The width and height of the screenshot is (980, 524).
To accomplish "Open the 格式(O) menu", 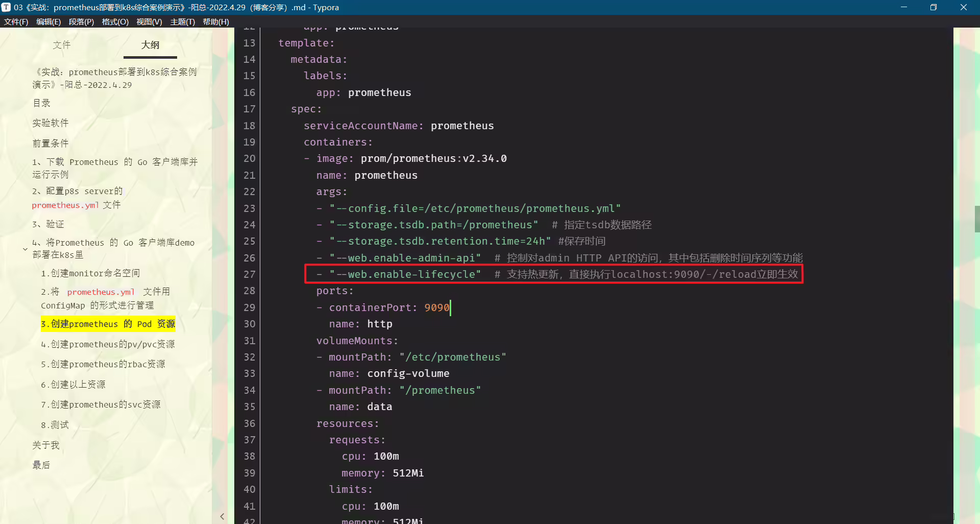I will click(x=115, y=22).
